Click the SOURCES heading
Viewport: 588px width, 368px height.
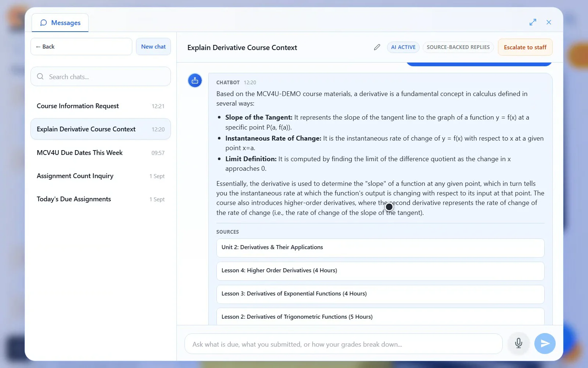(x=227, y=232)
